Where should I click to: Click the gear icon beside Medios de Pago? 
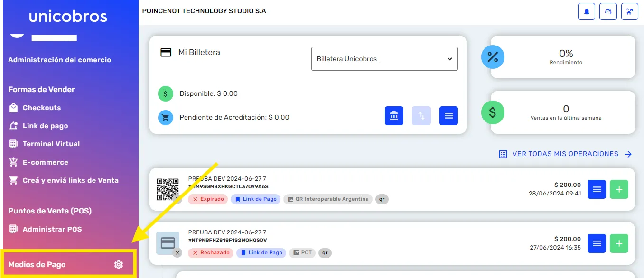coord(119,265)
